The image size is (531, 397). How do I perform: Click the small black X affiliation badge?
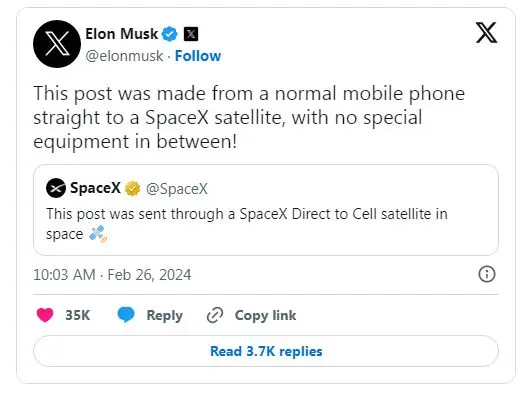[191, 34]
